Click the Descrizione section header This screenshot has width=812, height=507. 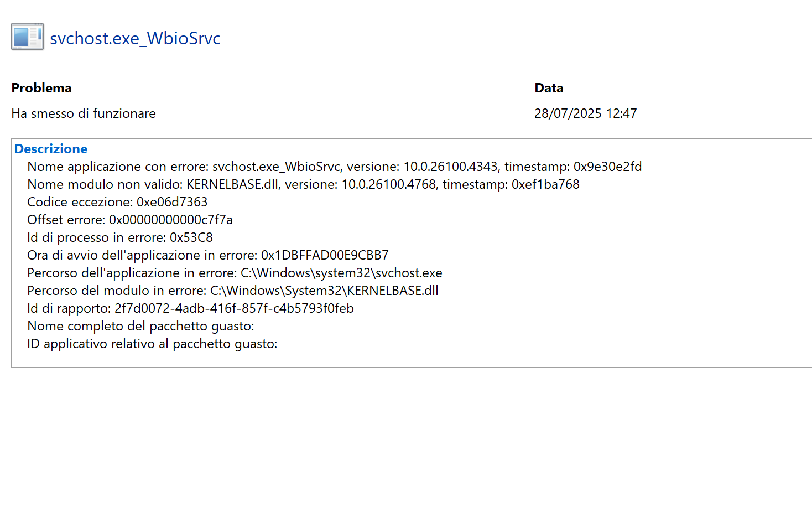[x=51, y=149]
